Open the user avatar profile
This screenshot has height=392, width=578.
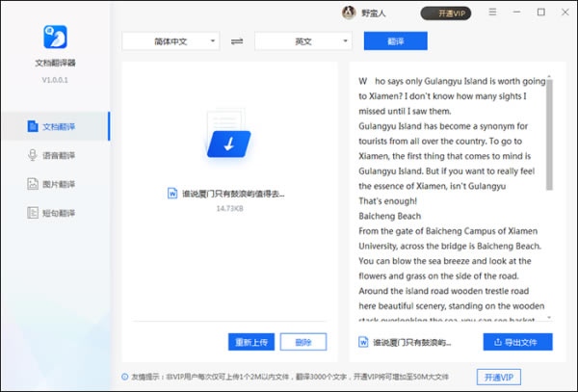(348, 13)
